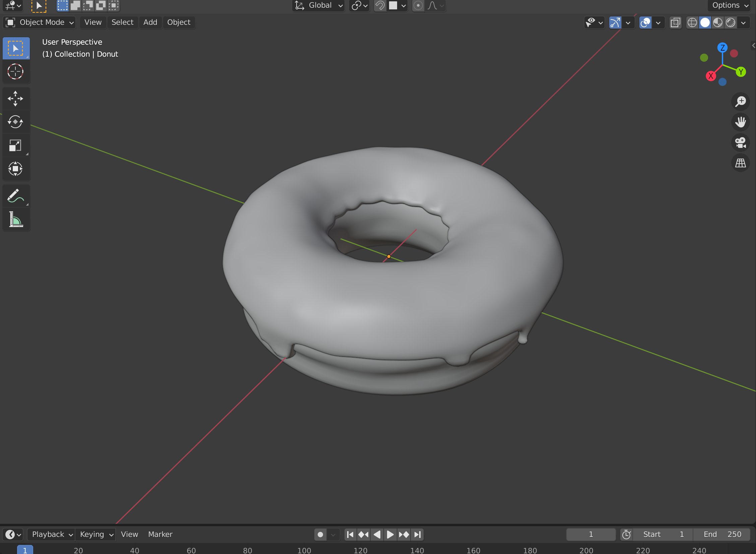Choose the Scale tool

click(15, 145)
